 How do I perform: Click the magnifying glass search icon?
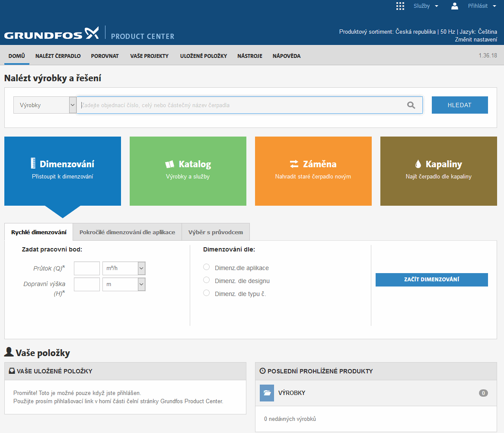[x=411, y=105]
